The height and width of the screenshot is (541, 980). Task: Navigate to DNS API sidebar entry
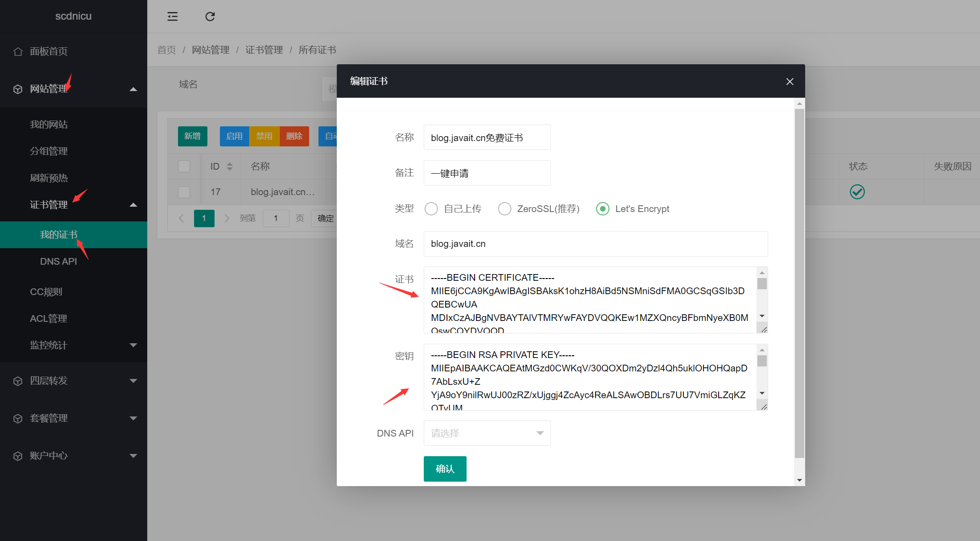click(58, 261)
